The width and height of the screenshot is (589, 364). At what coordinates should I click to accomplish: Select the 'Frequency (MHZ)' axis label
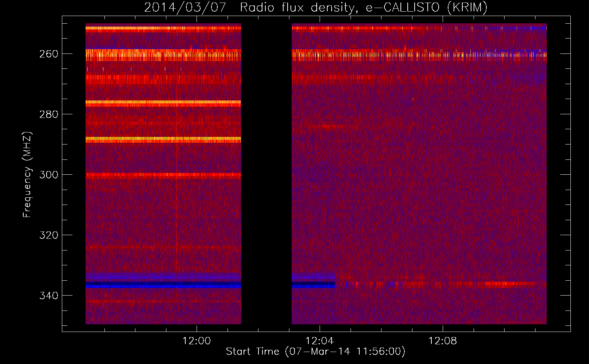pyautogui.click(x=28, y=175)
